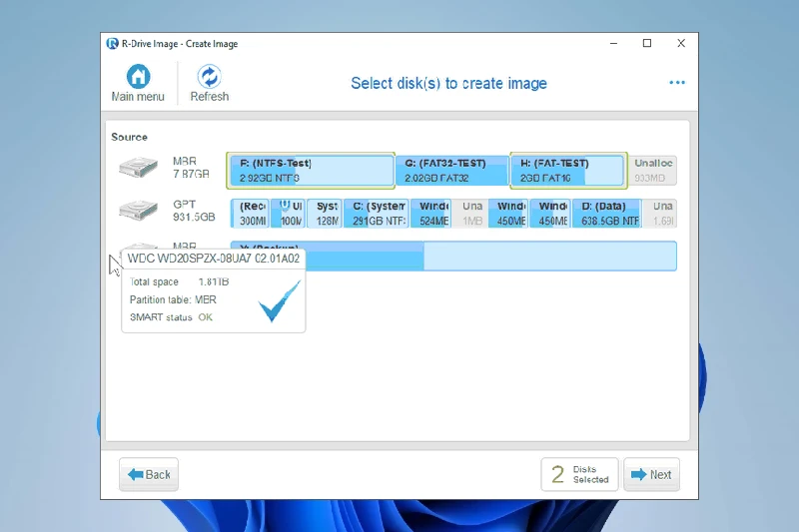Click the Next button
The width and height of the screenshot is (799, 532).
click(652, 474)
